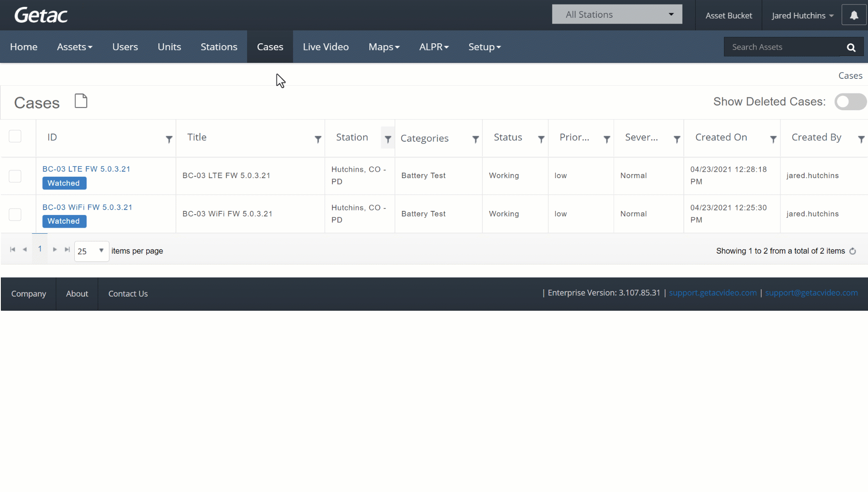Click title cell BC-03 LTE FW 5.0.3.21
This screenshot has width=868, height=492.
click(x=226, y=176)
